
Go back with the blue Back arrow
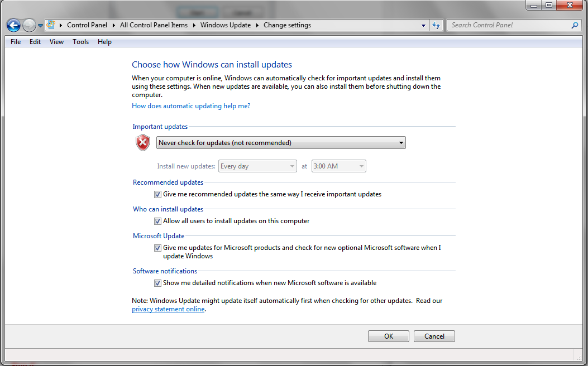(x=13, y=26)
